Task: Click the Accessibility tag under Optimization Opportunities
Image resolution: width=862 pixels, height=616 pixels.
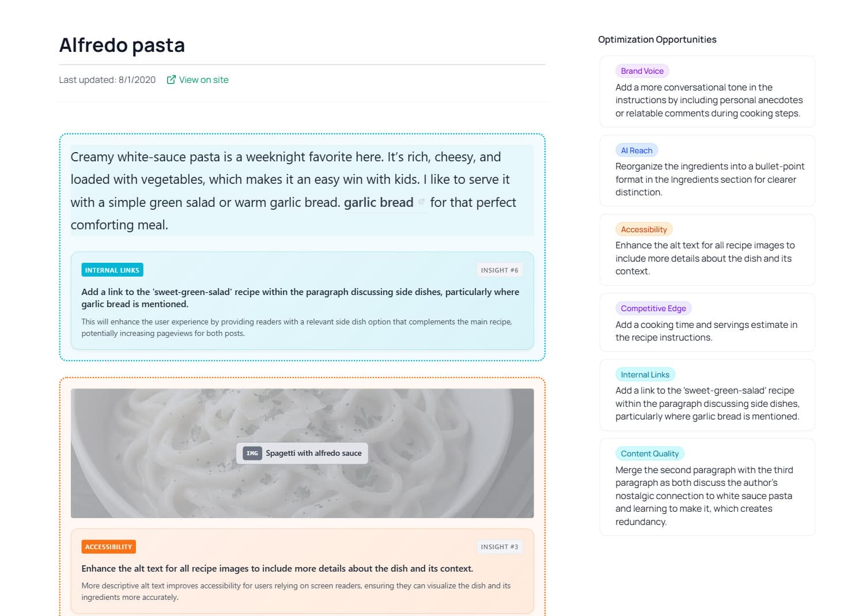Action: (644, 229)
